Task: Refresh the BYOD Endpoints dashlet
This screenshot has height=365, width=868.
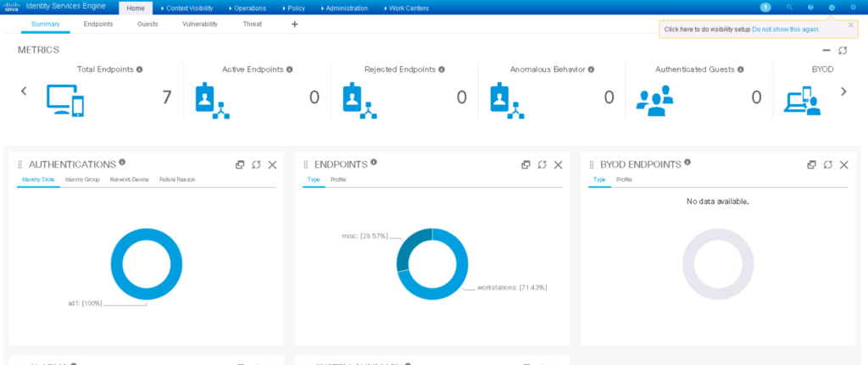Action: pos(827,164)
